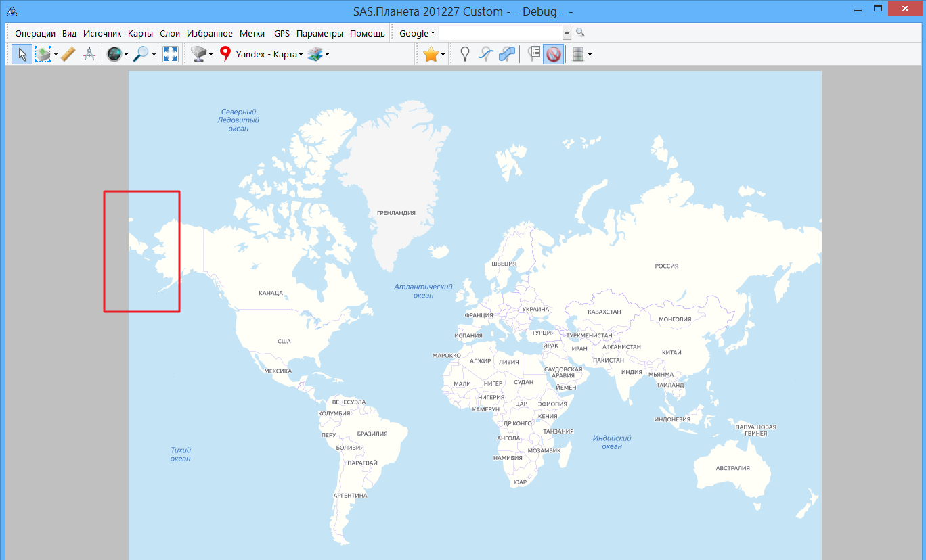The width and height of the screenshot is (926, 560).
Task: Add a new path with the curved line icon
Action: click(x=485, y=55)
